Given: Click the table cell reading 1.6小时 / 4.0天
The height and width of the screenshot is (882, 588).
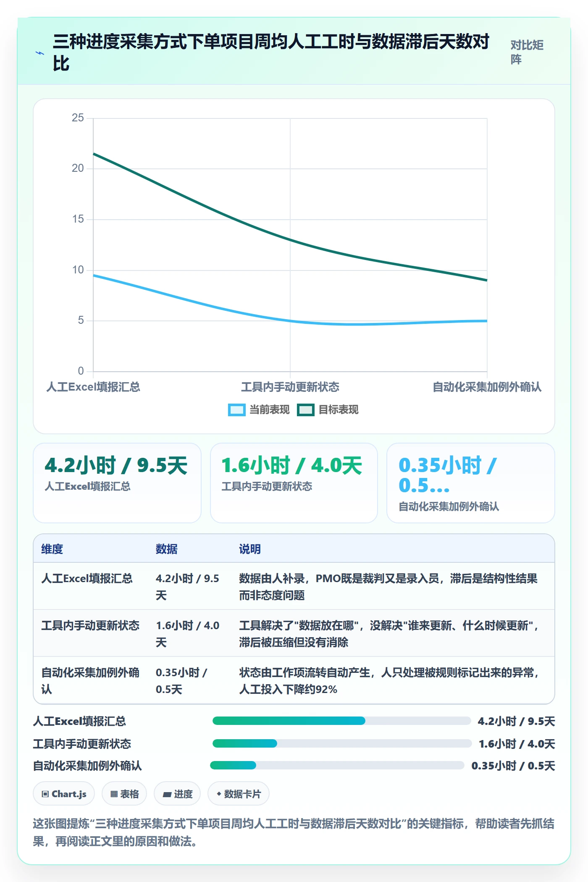Looking at the screenshot, I should click(187, 634).
